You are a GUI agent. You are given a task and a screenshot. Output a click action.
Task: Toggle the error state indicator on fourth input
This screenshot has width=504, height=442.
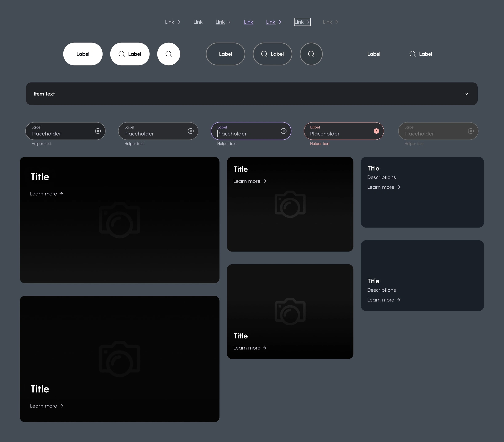[376, 131]
